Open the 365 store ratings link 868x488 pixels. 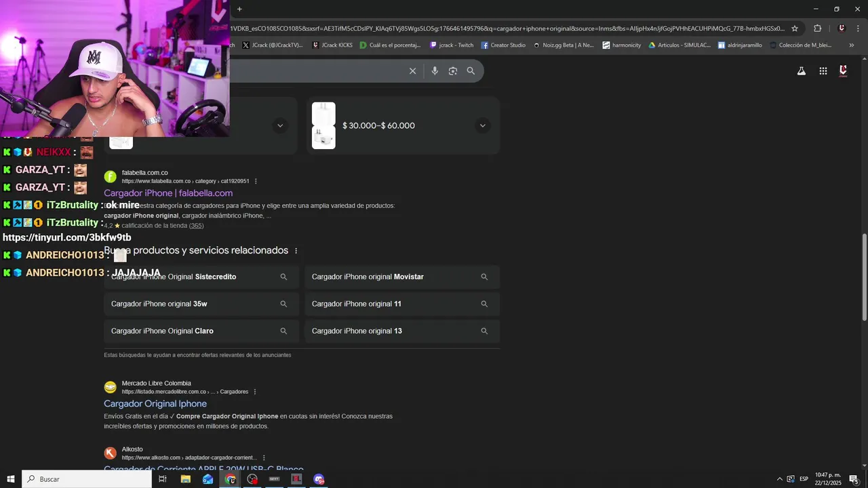coord(196,226)
